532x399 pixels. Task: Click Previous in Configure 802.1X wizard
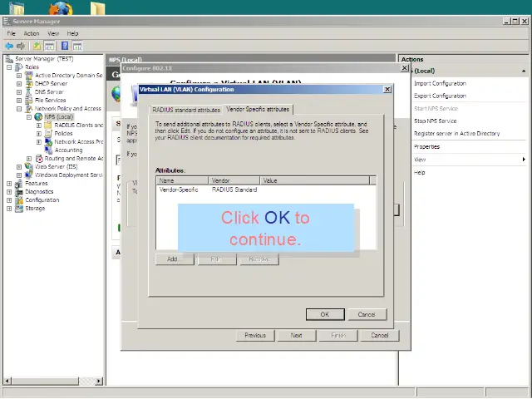click(255, 335)
